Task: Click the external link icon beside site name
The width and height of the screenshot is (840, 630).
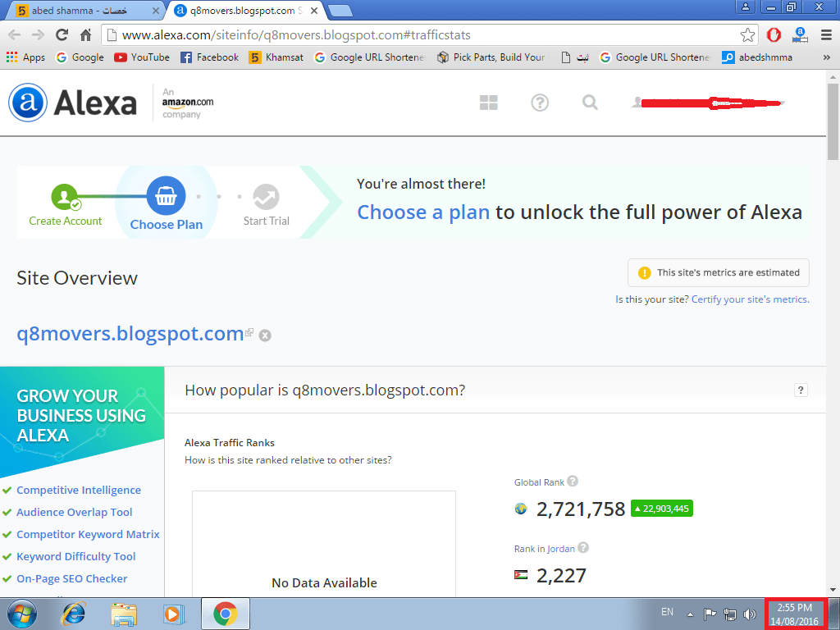Action: [249, 332]
